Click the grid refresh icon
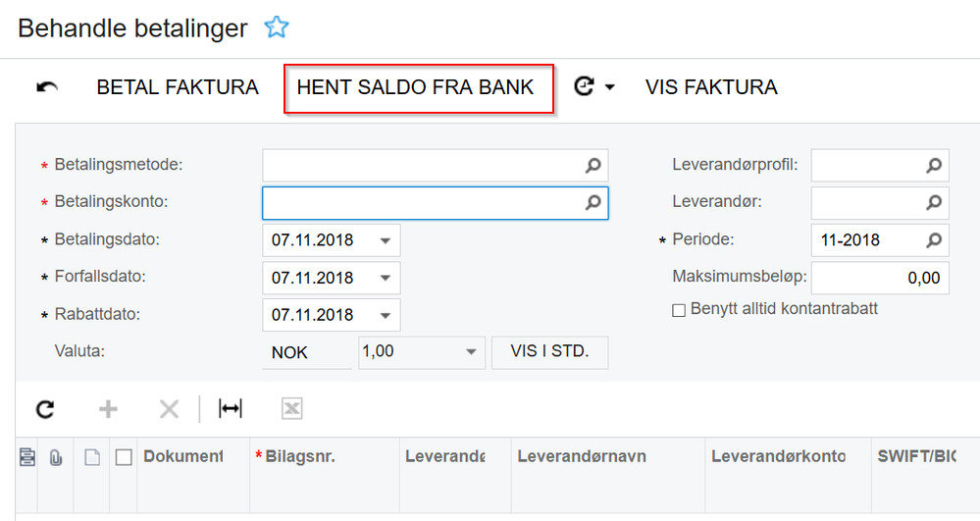The height and width of the screenshot is (521, 980). click(x=45, y=409)
